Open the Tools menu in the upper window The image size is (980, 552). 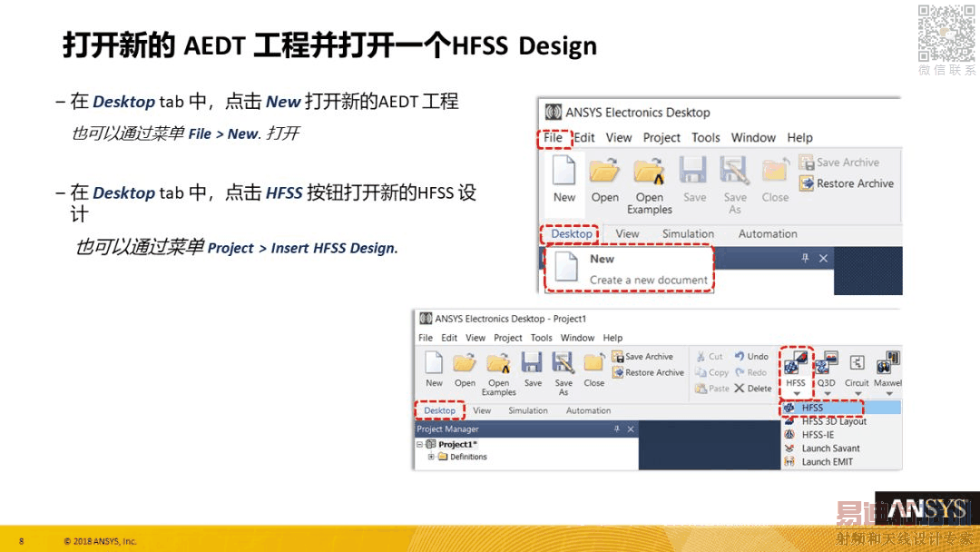pyautogui.click(x=706, y=137)
